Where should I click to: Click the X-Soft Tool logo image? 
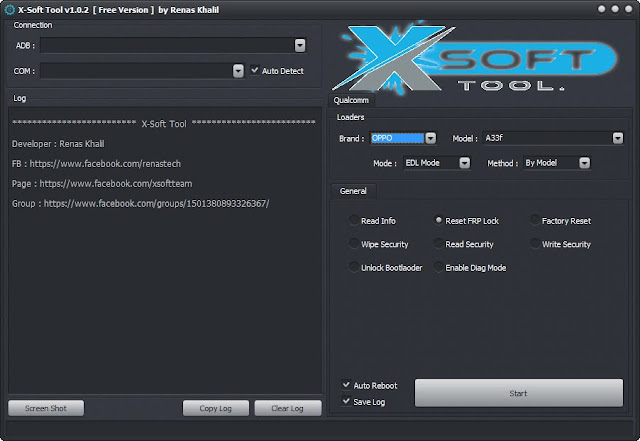tap(475, 57)
